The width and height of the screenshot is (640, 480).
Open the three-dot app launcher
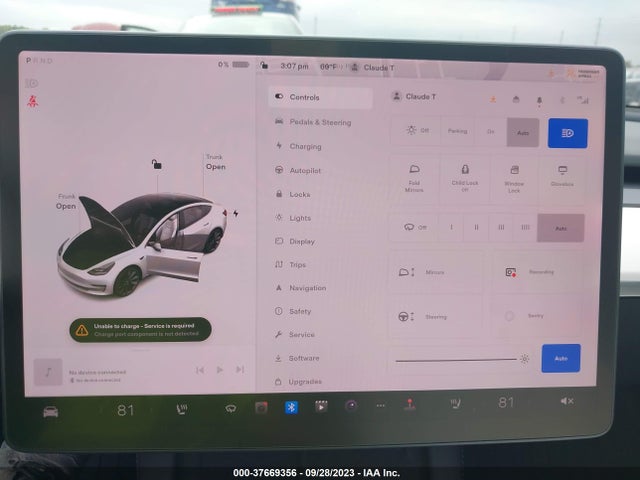[x=380, y=405]
